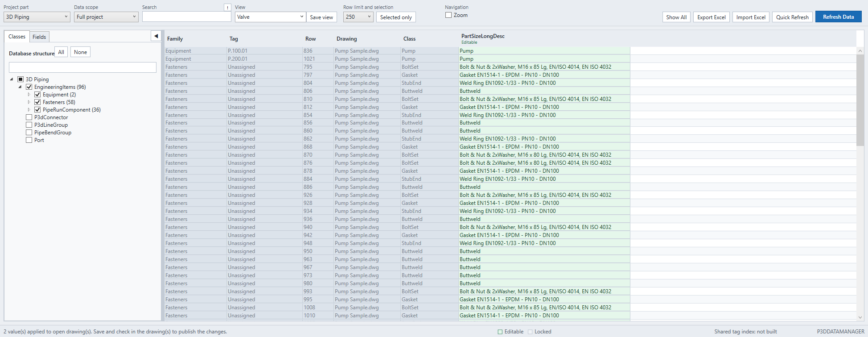Collapse the 3D Piping tree node
868x337 pixels.
coord(12,79)
